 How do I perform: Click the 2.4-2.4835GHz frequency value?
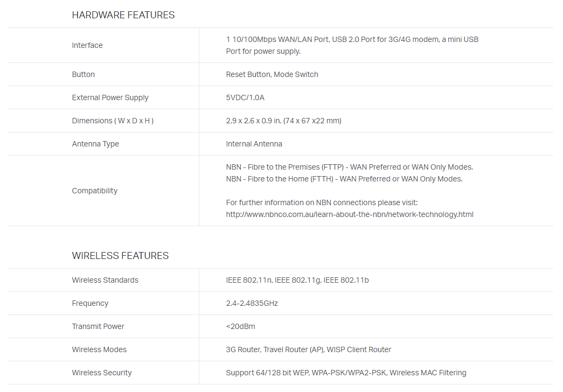pos(252,303)
